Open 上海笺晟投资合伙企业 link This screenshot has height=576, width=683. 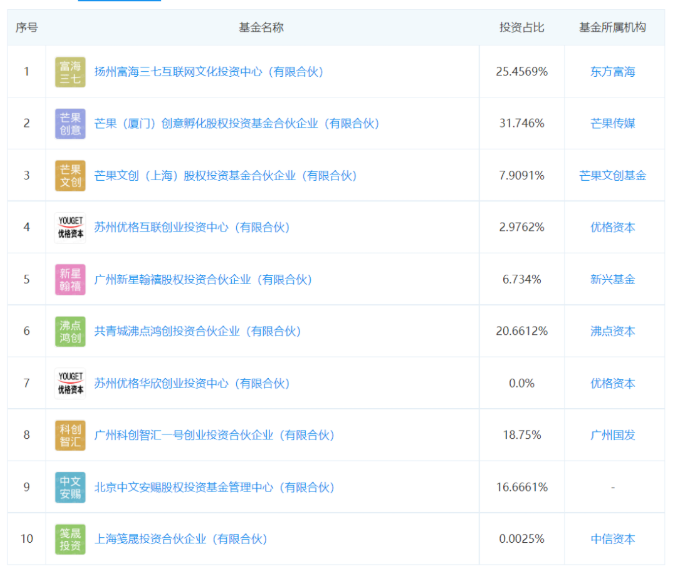tap(181, 539)
